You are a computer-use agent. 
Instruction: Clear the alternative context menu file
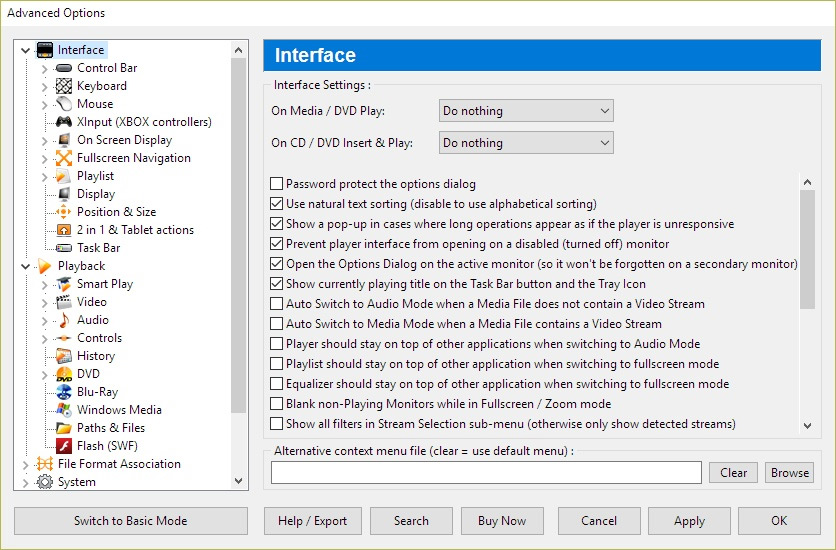pyautogui.click(x=733, y=473)
